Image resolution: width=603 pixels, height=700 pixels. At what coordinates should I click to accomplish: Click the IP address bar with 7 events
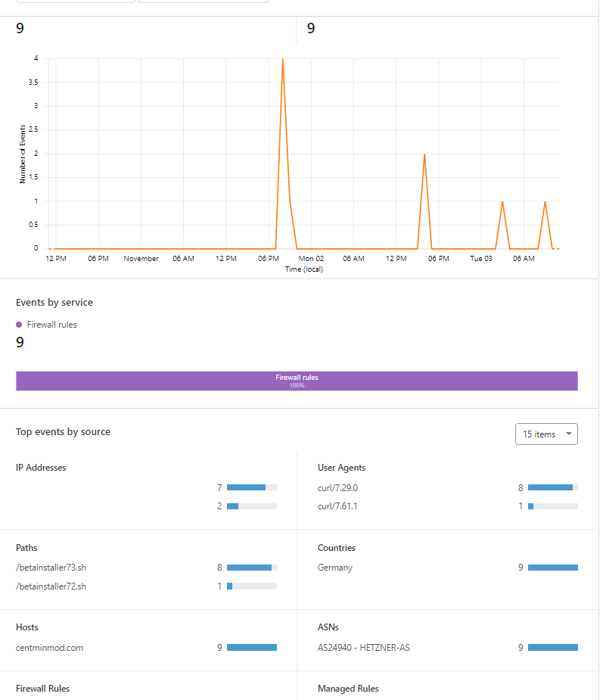coord(252,487)
